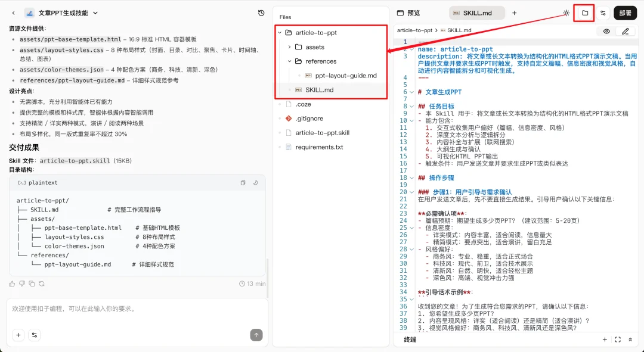This screenshot has width=644, height=352.
Task: Click the history clock icon beside project title
Action: pos(261,13)
